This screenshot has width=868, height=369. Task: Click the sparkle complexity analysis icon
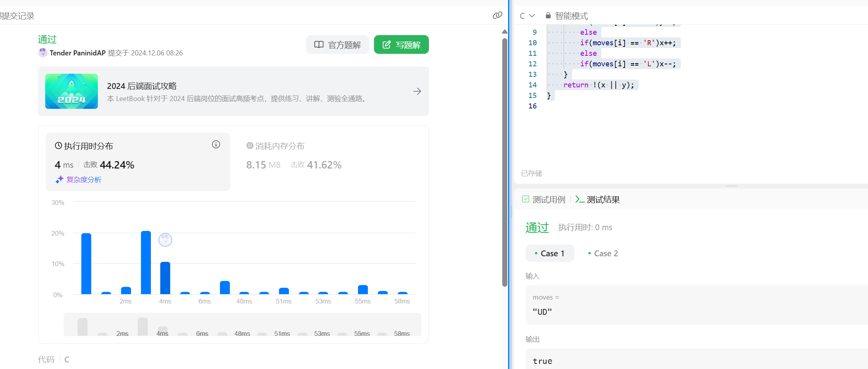(59, 179)
